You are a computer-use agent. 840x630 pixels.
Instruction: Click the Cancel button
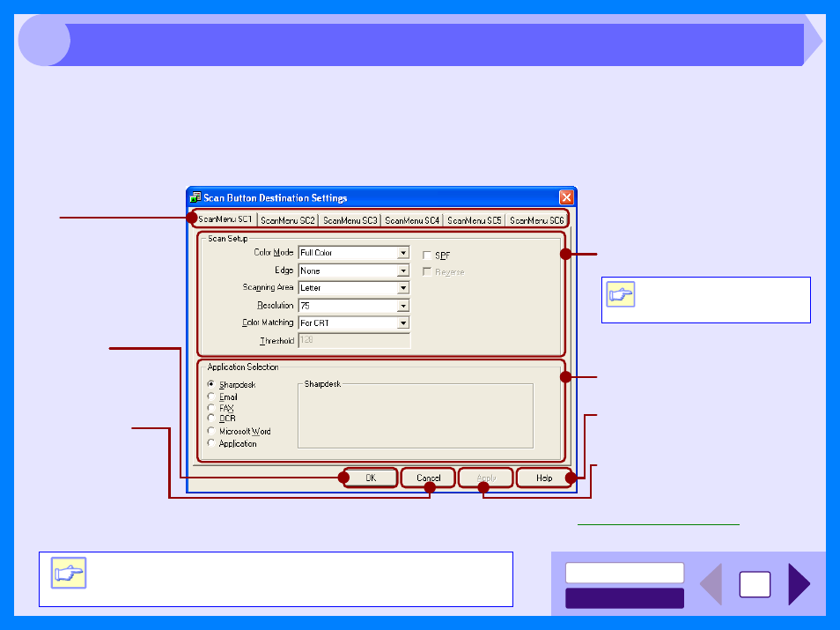pos(428,478)
